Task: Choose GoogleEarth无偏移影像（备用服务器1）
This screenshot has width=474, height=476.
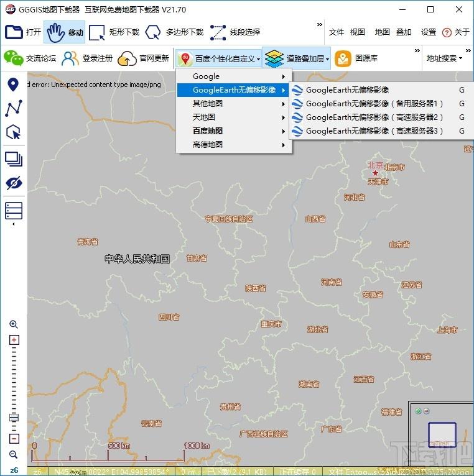Action: [382, 104]
